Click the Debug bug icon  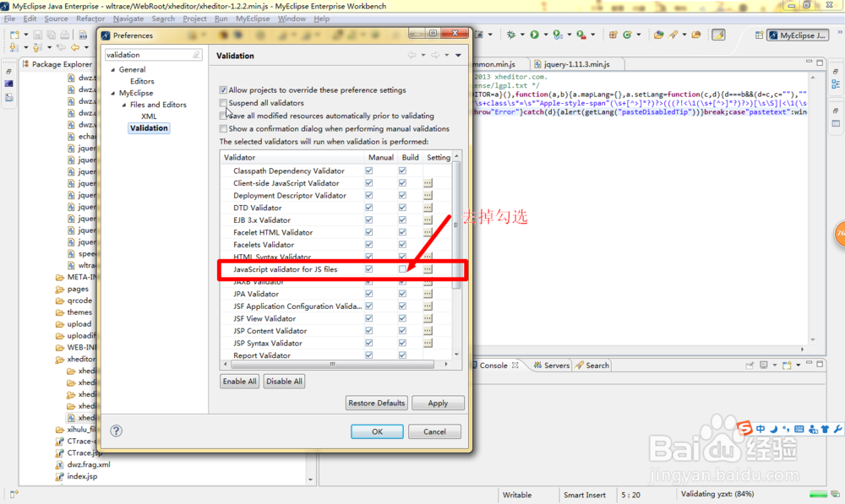pos(511,35)
